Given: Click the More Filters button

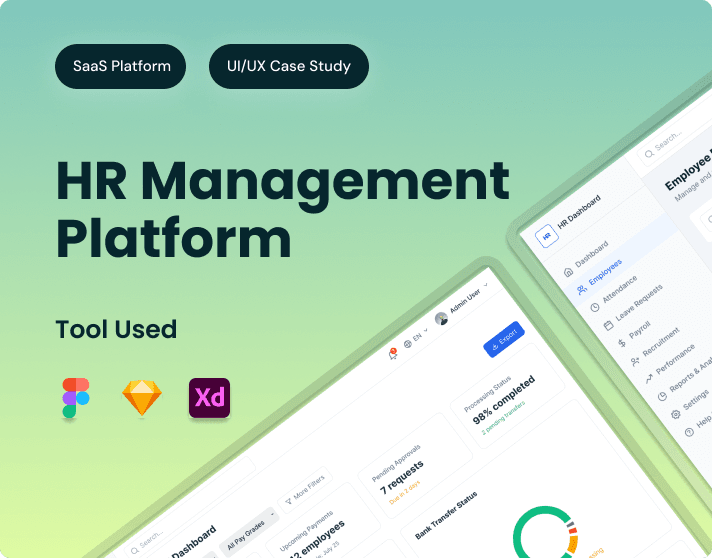Looking at the screenshot, I should point(304,489).
